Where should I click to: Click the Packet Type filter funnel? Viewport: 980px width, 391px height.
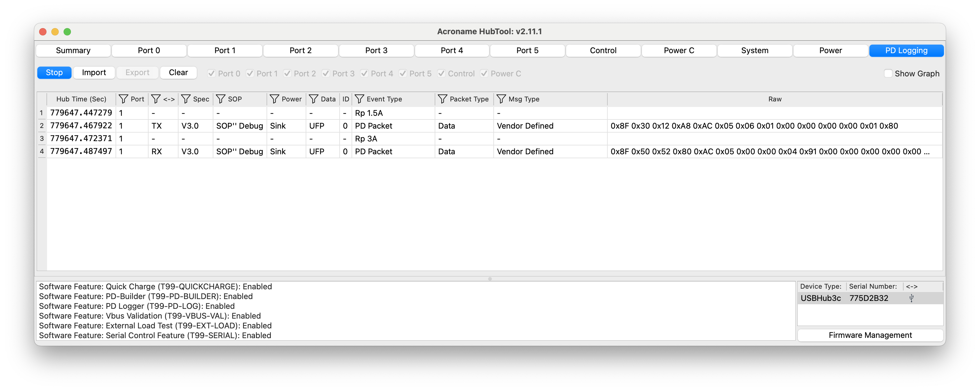pos(442,99)
